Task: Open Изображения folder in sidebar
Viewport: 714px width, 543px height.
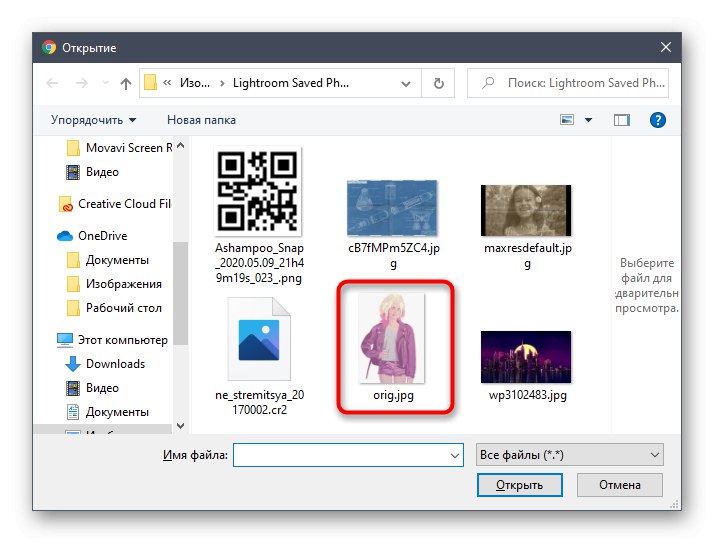Action: coord(114,284)
